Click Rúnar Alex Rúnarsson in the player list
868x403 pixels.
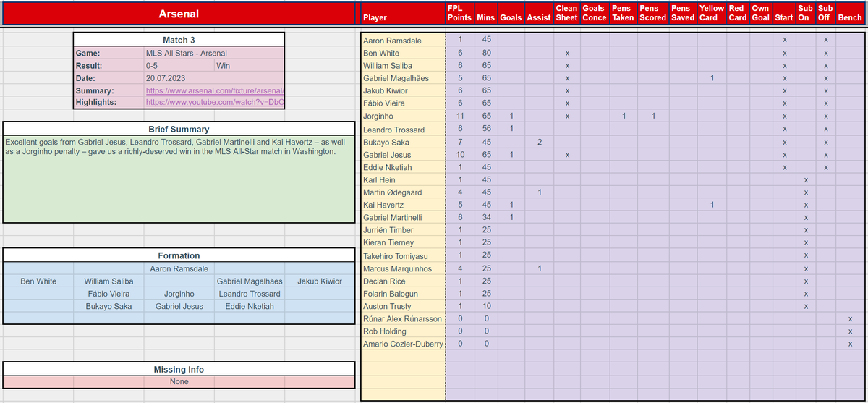coord(403,319)
